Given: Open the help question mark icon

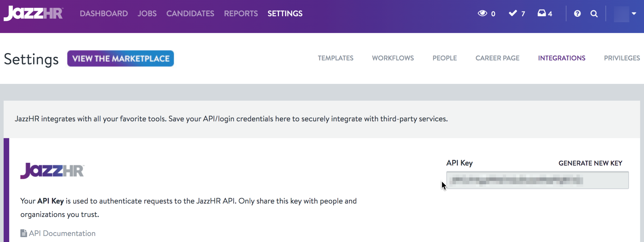Looking at the screenshot, I should [x=577, y=13].
